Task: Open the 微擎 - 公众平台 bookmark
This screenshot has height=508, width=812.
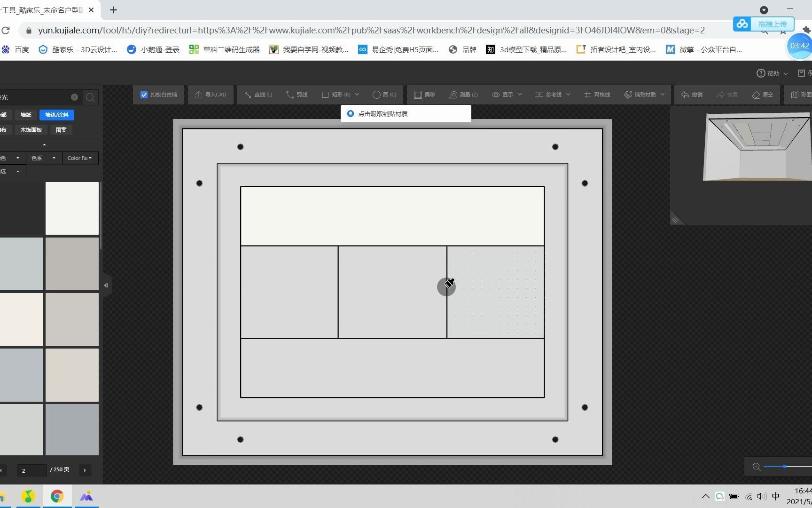Action: point(704,49)
